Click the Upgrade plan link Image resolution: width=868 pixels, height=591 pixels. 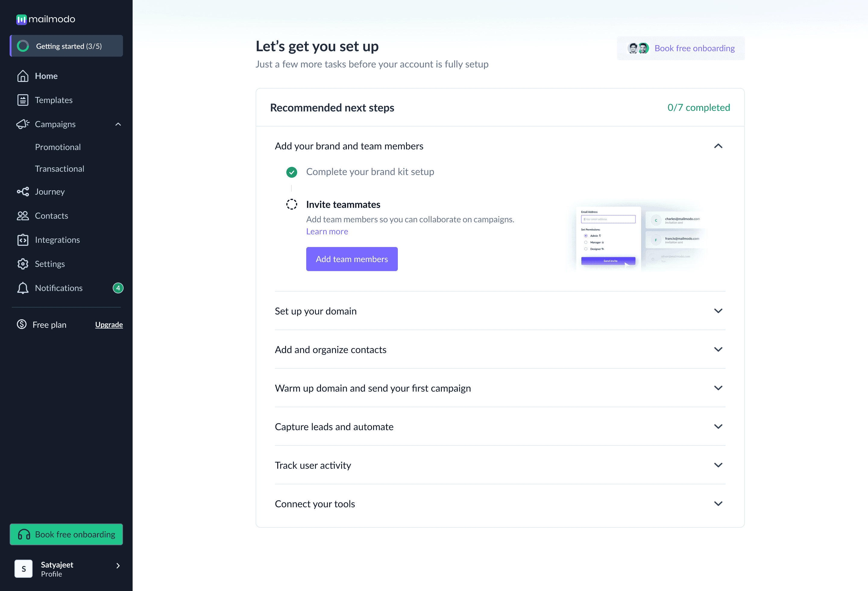point(109,324)
